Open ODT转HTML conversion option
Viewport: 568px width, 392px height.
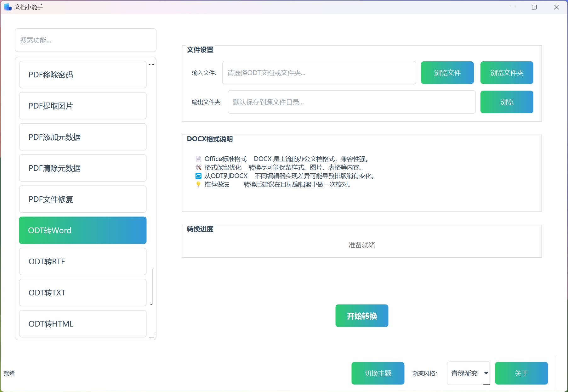coord(82,324)
